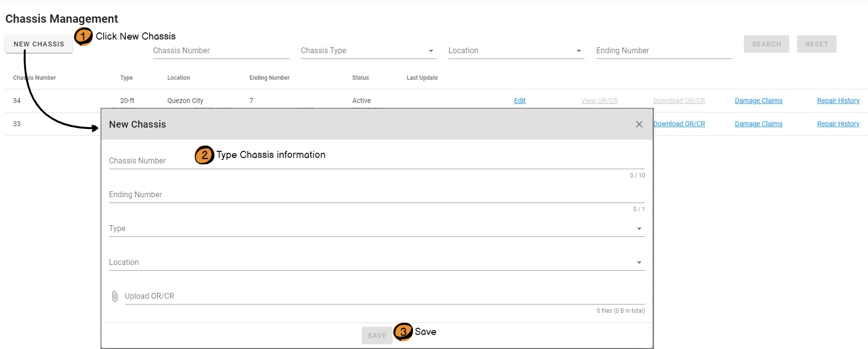Click the Ending Number filter field
Screen dimensions: 868x349
664,51
